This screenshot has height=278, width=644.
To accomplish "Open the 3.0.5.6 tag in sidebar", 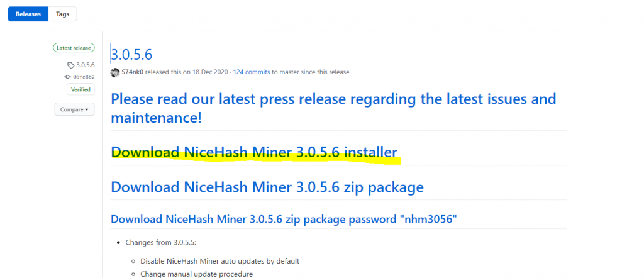I will click(86, 65).
